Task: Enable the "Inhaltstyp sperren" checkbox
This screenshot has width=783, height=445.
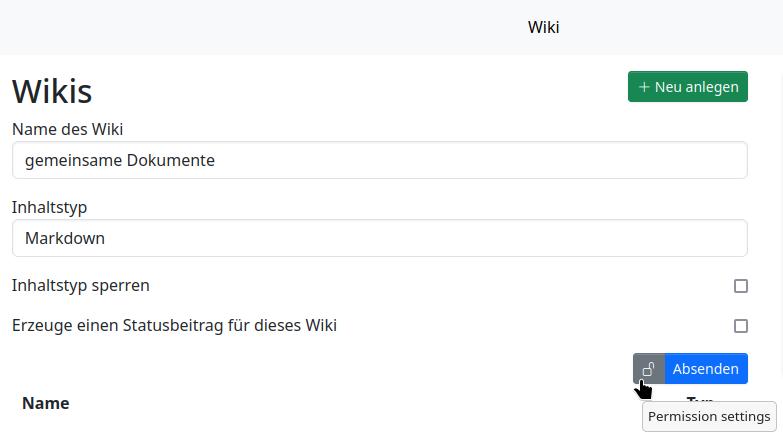Action: [741, 286]
